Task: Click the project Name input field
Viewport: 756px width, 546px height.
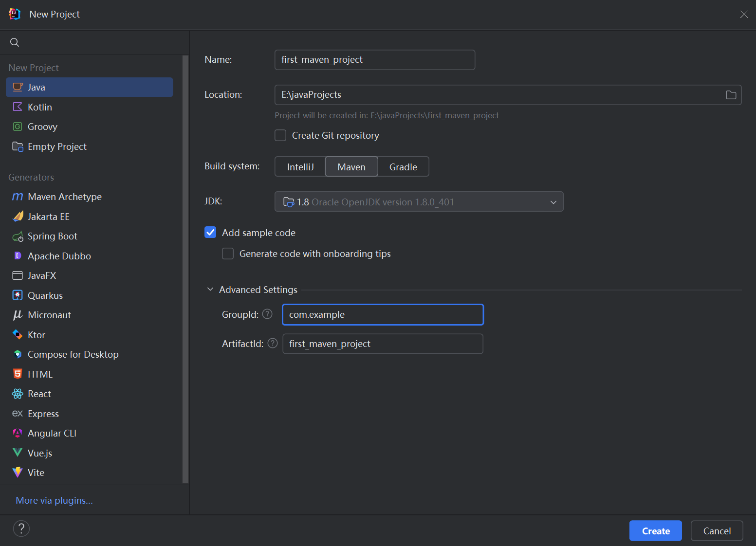Action: (x=375, y=60)
